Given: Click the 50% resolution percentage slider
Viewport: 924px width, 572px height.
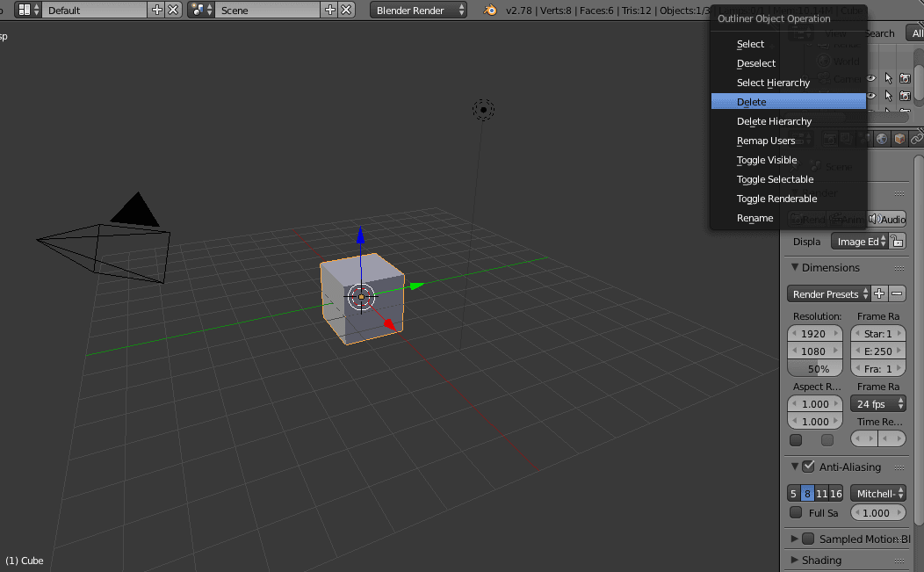Looking at the screenshot, I should coord(814,369).
